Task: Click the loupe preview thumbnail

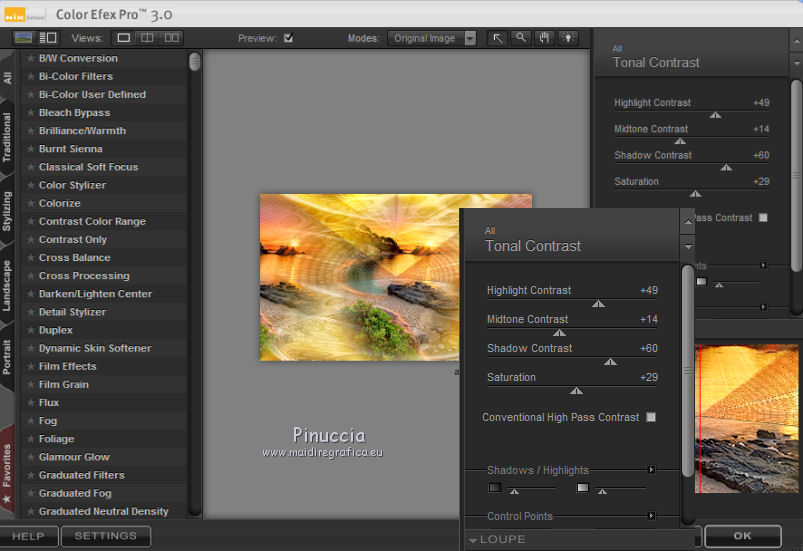Action: 747,419
